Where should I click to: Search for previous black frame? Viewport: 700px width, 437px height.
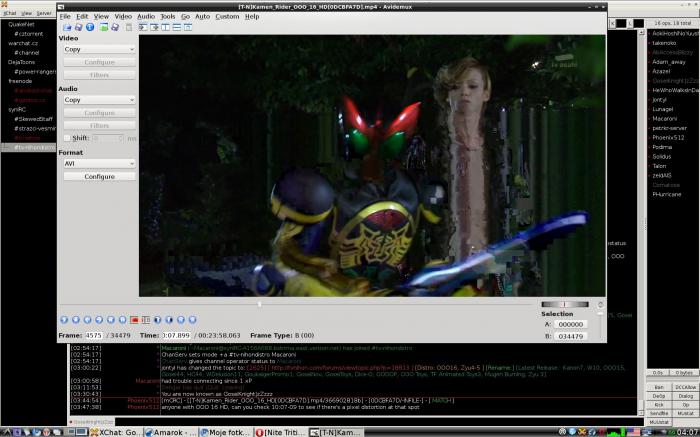(x=158, y=320)
